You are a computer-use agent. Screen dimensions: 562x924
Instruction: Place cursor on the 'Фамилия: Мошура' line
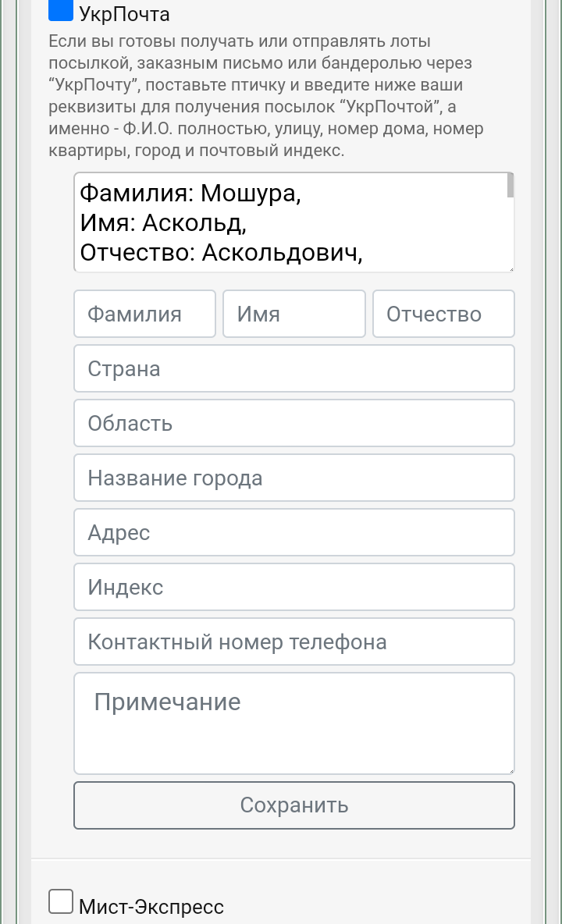(x=190, y=194)
